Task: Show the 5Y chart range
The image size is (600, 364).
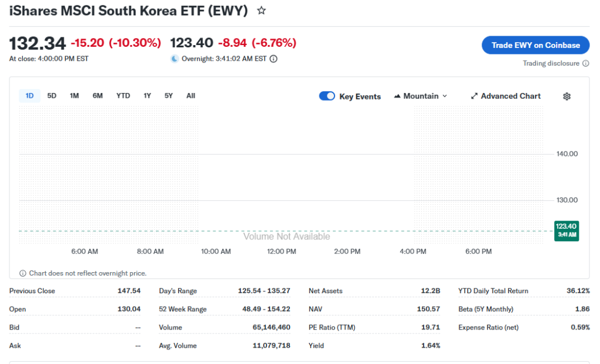Action: (x=169, y=96)
